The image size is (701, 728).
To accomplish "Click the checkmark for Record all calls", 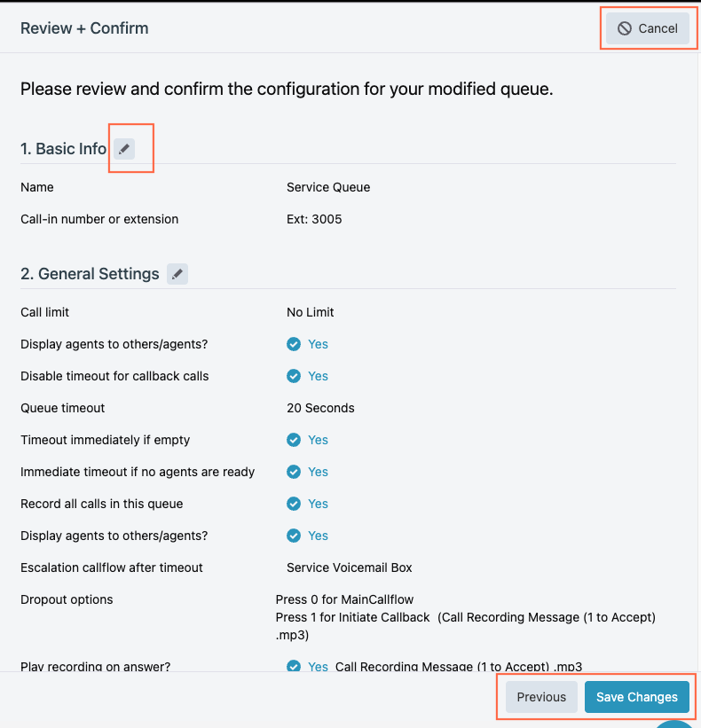I will pyautogui.click(x=294, y=504).
